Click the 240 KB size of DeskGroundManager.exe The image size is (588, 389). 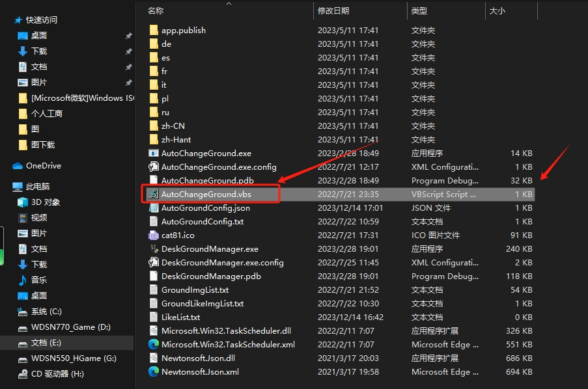click(x=519, y=248)
